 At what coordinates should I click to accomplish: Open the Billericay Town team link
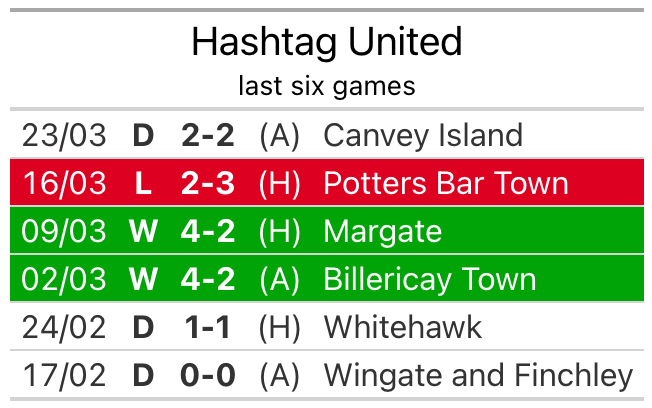(430, 279)
